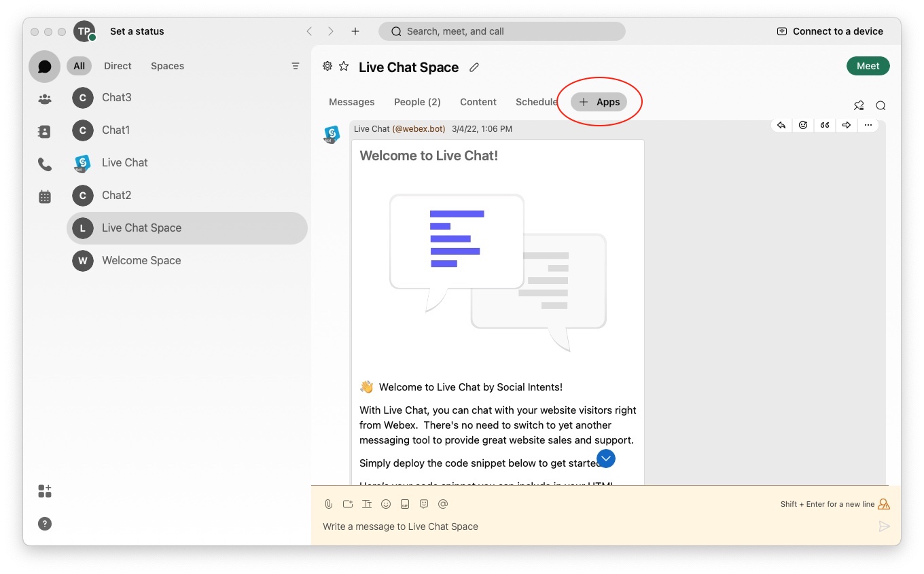Select the Direct filter tab

click(x=118, y=66)
